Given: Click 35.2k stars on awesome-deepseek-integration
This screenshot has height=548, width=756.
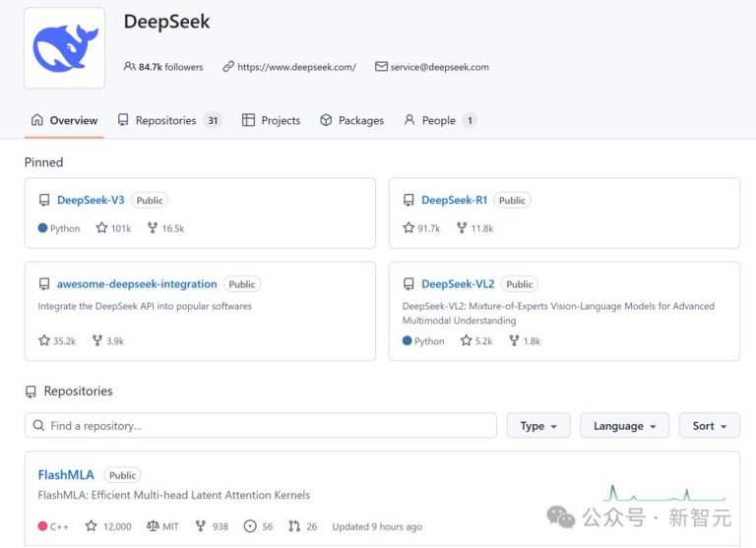Looking at the screenshot, I should (x=65, y=341).
